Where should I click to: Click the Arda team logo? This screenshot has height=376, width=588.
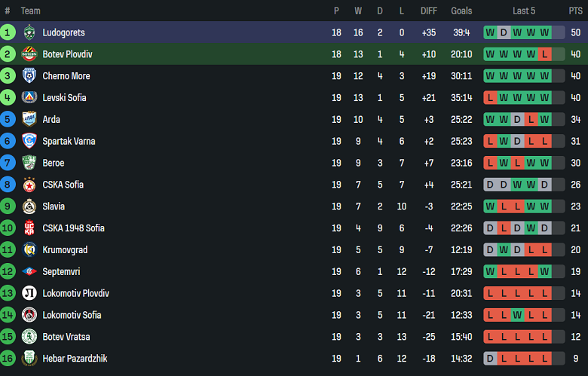(x=29, y=119)
